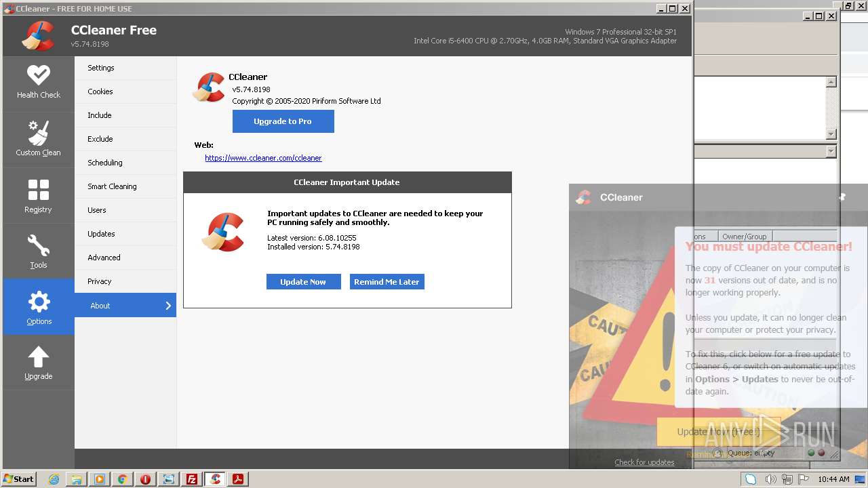Open the ccleaner.com web link
868x488 pixels.
(263, 158)
